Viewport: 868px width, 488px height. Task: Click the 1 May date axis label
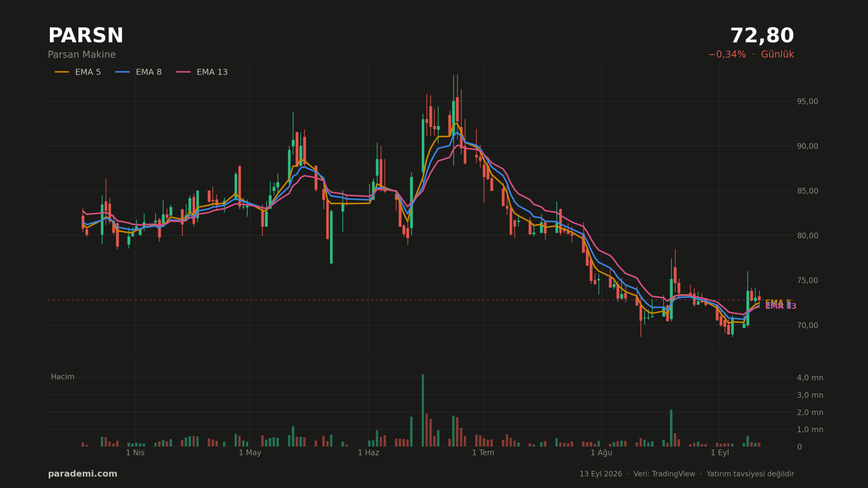[250, 453]
